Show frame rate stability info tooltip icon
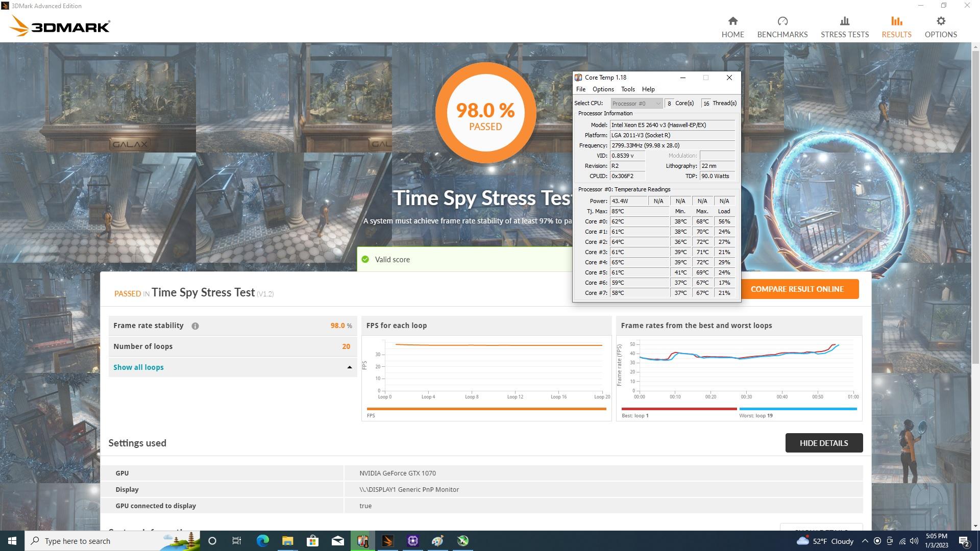Viewport: 980px width, 551px height. (x=195, y=326)
